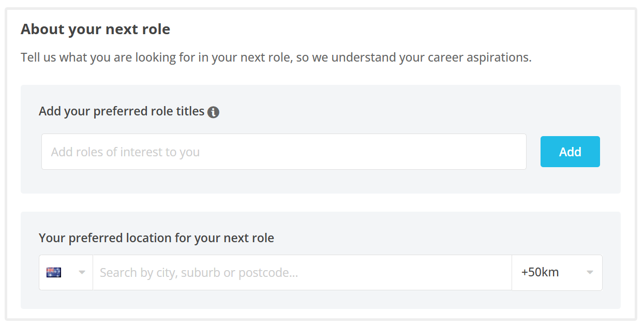Focus the "Add roles of interest" field
Screen dimensions: 644x325
pos(283,152)
